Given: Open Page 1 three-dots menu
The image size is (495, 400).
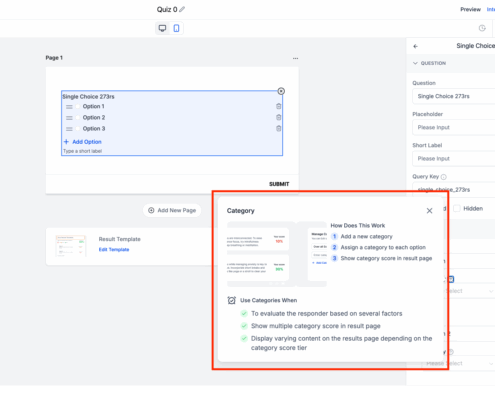Looking at the screenshot, I should [x=295, y=58].
